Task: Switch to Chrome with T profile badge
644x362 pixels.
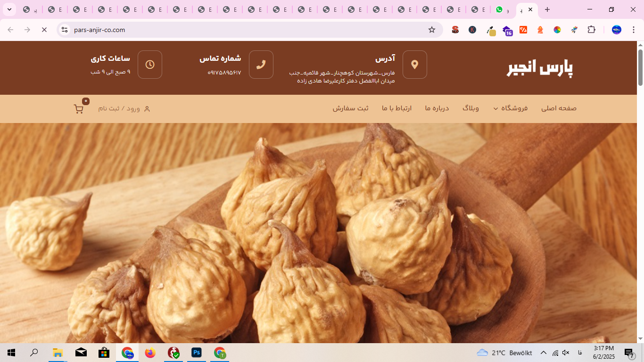Action: (x=220, y=353)
